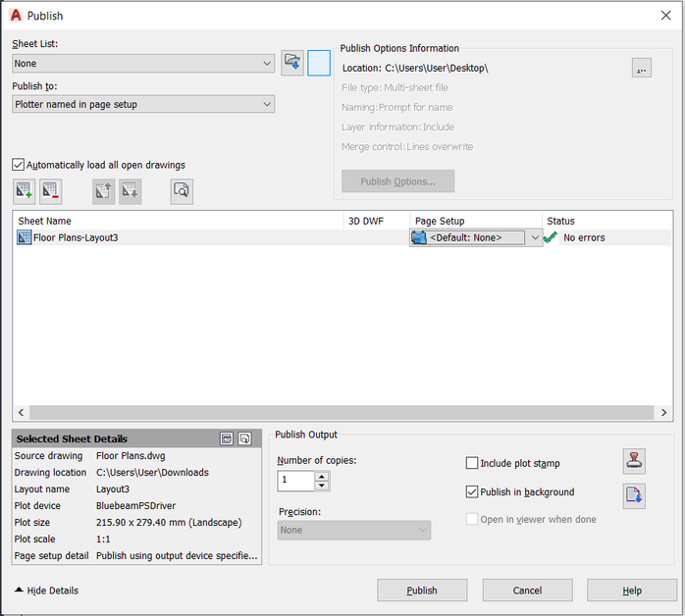Click the BluebeamPSDriver plot device value
Screen dimensions: 685x616
(135, 505)
